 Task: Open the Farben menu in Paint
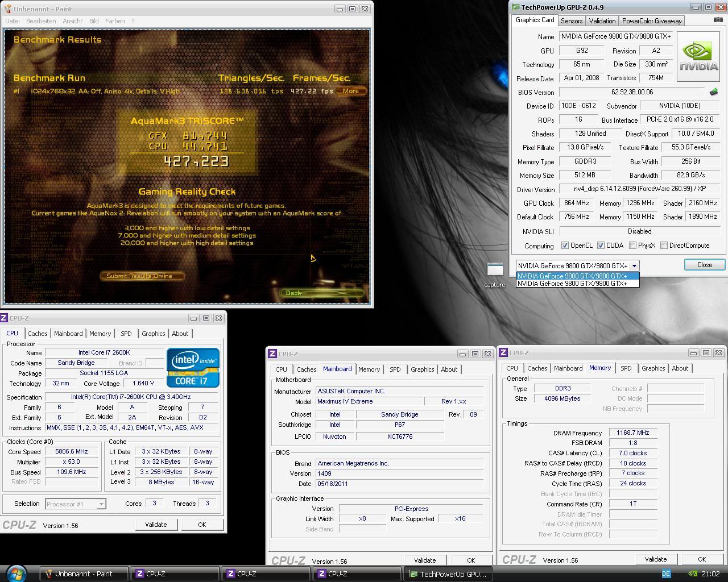click(x=115, y=21)
